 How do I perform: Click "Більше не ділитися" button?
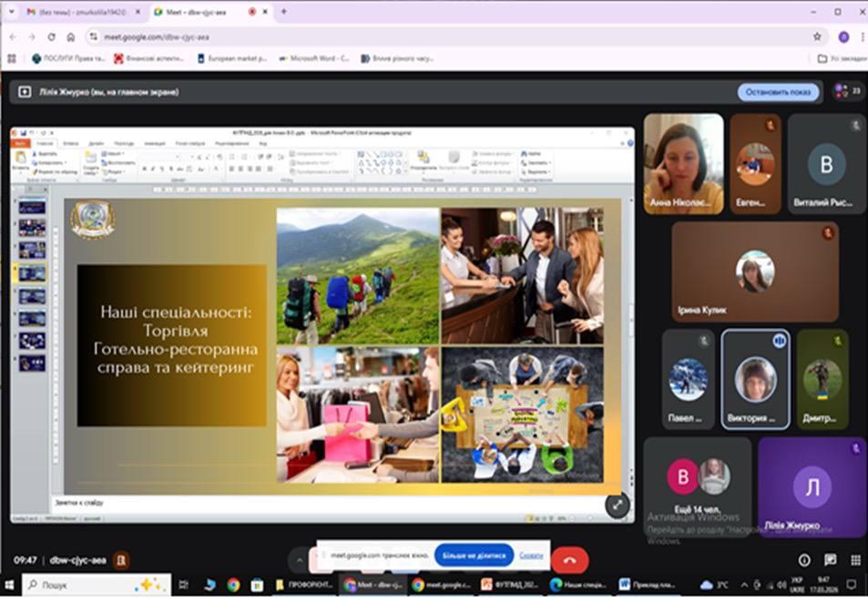473,555
